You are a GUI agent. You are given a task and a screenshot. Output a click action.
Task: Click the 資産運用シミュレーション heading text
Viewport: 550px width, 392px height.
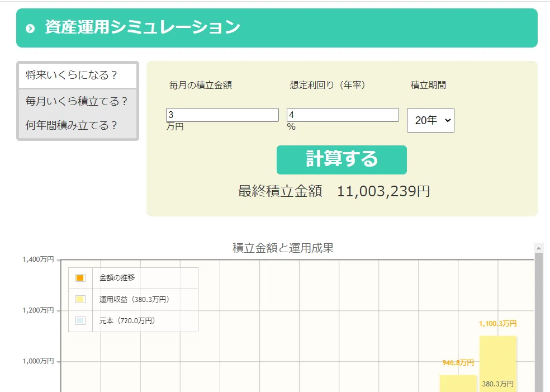[x=143, y=27]
